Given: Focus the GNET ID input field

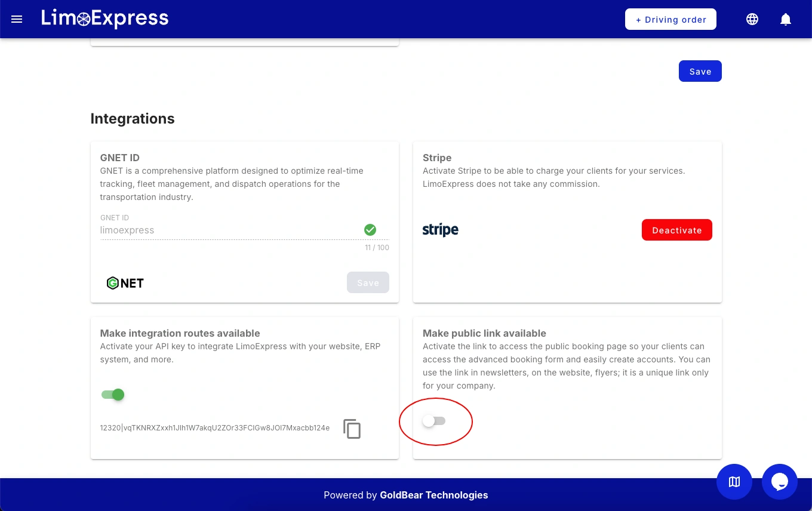Looking at the screenshot, I should (x=230, y=230).
